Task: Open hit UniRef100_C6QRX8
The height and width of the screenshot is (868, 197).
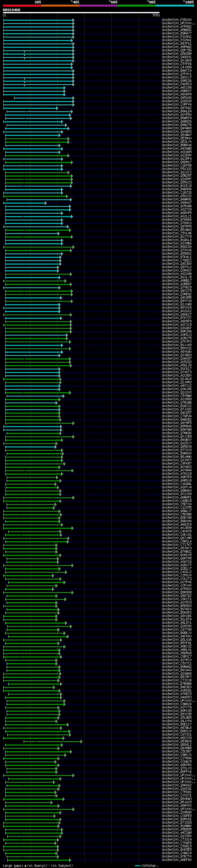Action: pyautogui.click(x=177, y=501)
